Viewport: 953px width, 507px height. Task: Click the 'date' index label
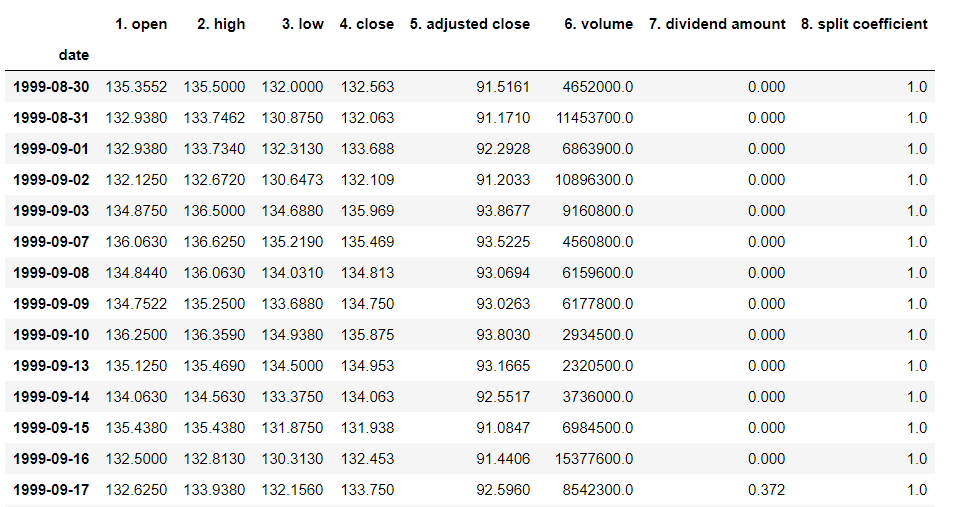point(74,55)
